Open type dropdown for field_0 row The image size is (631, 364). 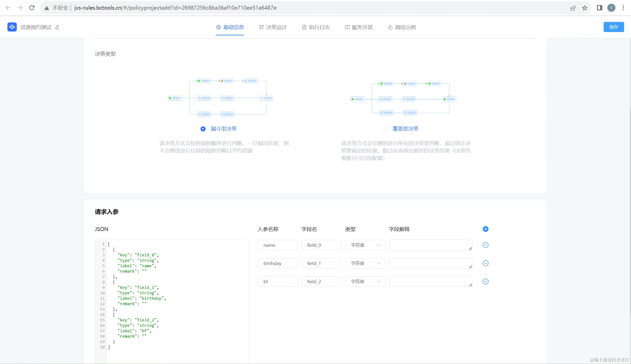(x=365, y=245)
